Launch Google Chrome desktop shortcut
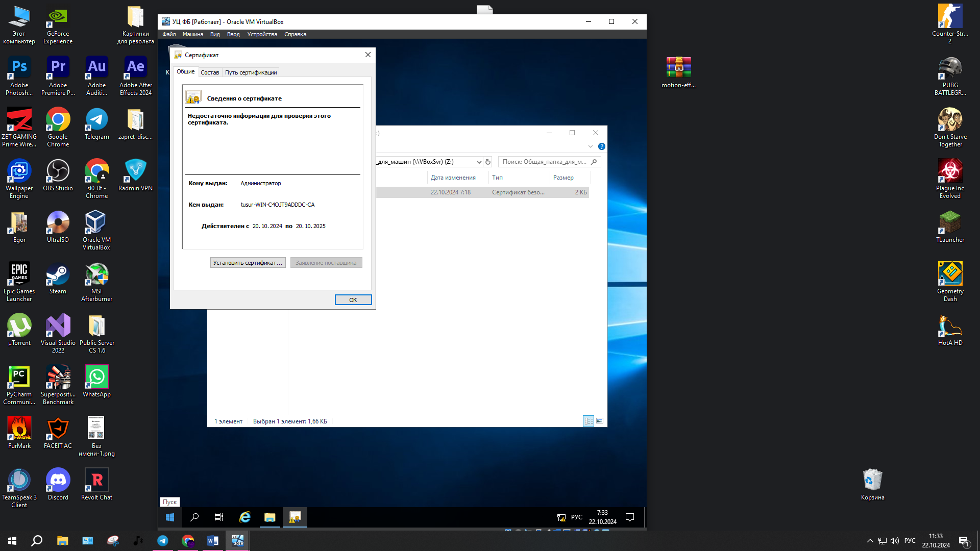Viewport: 980px width, 551px height. pyautogui.click(x=58, y=127)
